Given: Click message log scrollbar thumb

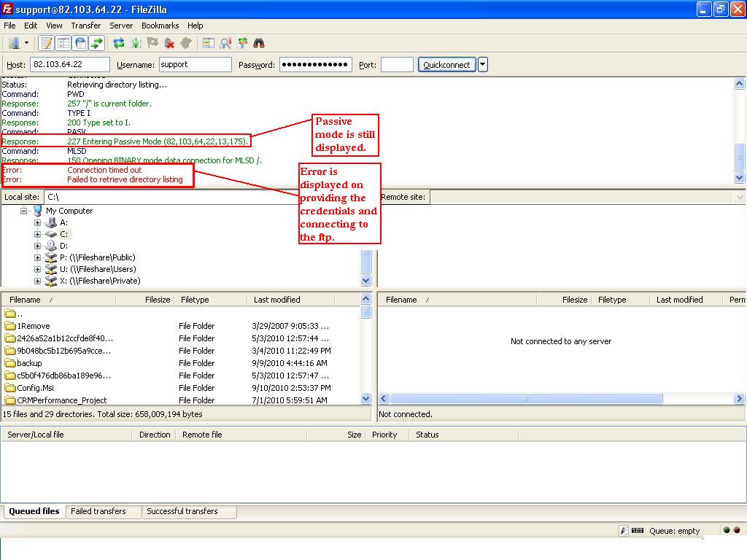Looking at the screenshot, I should click(740, 157).
